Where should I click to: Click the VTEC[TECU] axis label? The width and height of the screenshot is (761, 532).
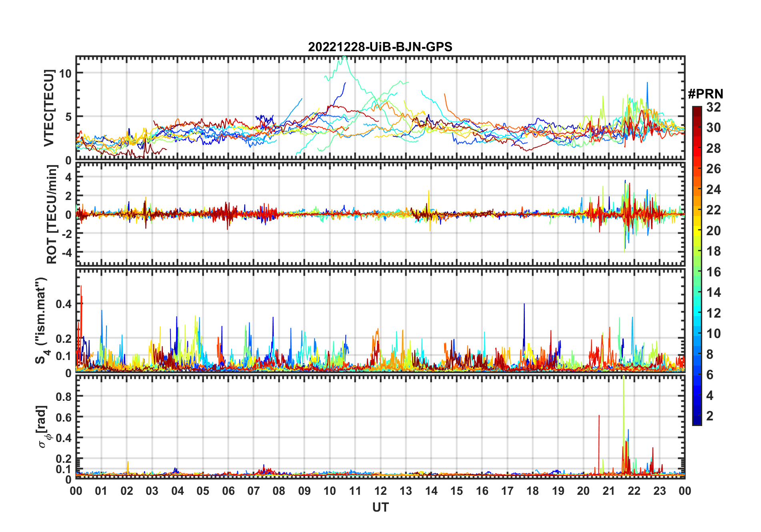click(49, 108)
